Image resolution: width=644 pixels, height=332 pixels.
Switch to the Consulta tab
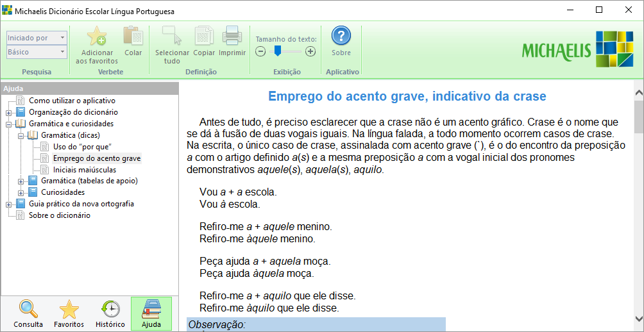point(28,314)
